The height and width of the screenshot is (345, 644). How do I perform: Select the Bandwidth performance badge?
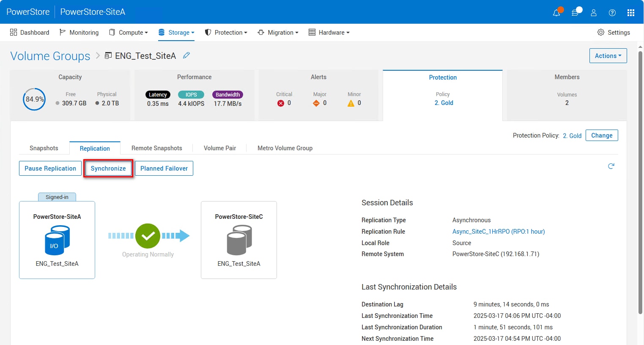coord(227,95)
